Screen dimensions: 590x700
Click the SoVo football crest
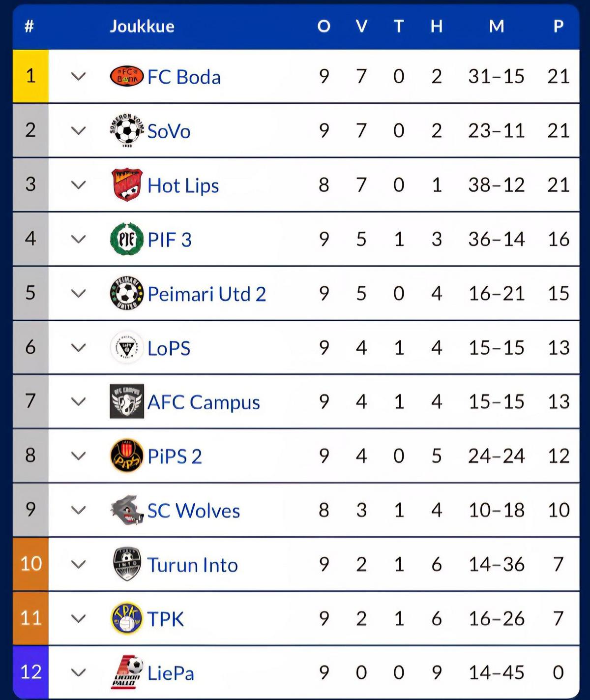coord(127,130)
